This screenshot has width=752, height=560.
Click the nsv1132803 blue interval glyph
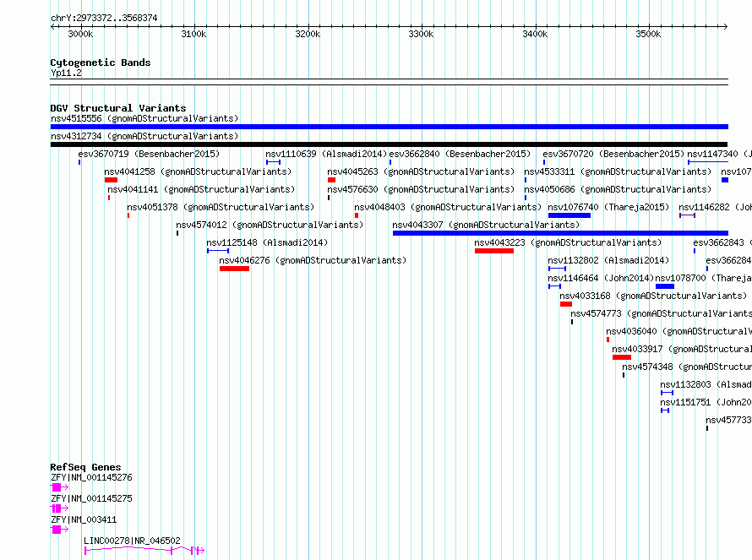click(668, 393)
